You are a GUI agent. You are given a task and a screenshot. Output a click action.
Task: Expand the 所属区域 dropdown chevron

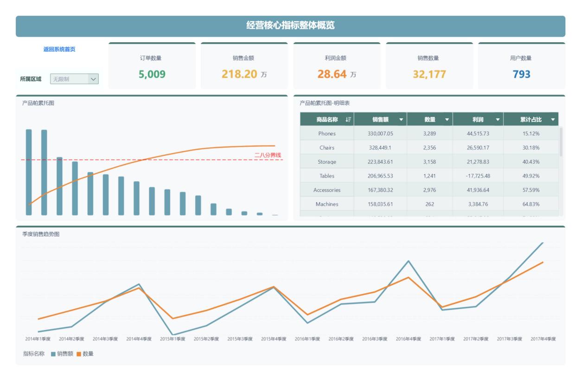click(93, 79)
